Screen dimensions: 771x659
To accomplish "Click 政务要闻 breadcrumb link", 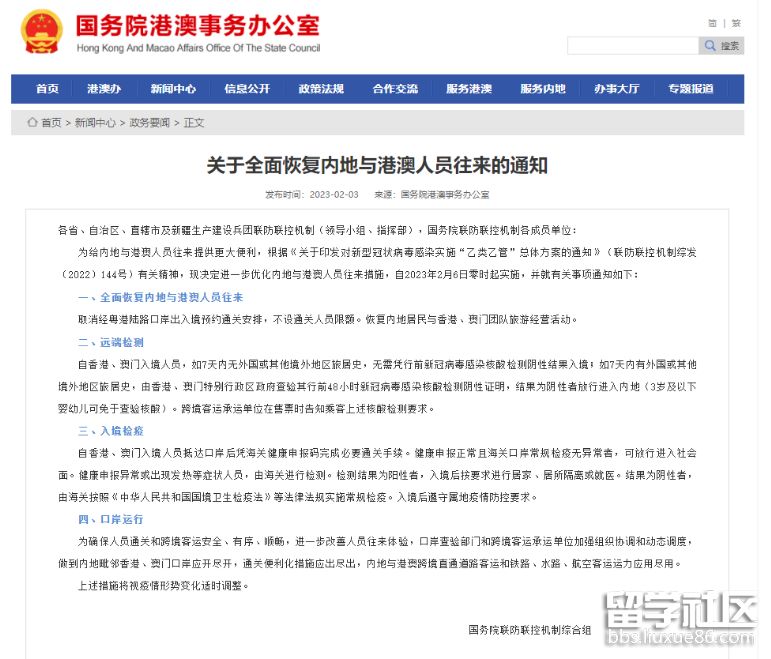I will (149, 123).
